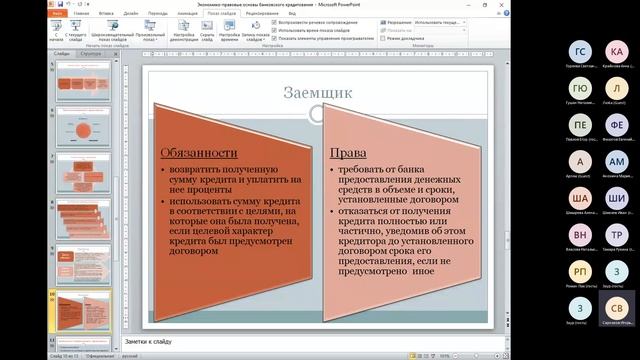Screen dimensions: 640x360
Task: Fit slide to window icon
Action: click(x=505, y=356)
